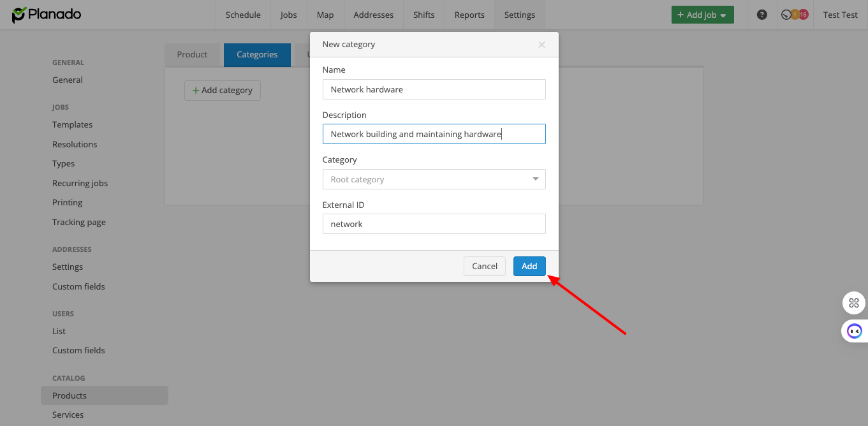
Task: Click the Planado logo
Action: coord(47,15)
